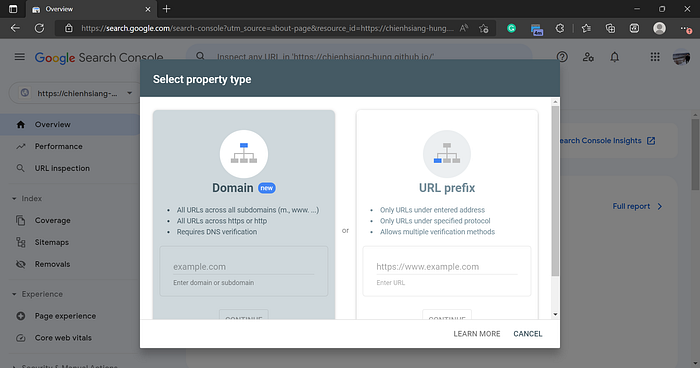The image size is (700, 368).
Task: Add this page to favorites star icon
Action: (x=483, y=29)
